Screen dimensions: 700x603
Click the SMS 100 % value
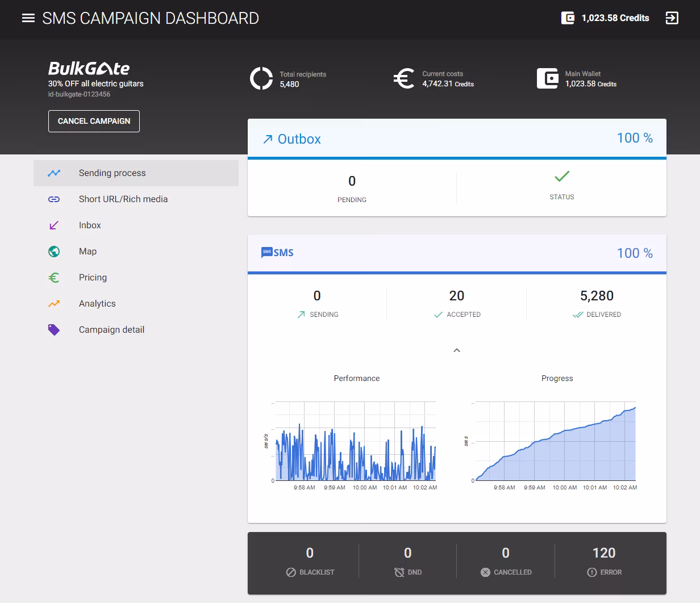point(635,253)
